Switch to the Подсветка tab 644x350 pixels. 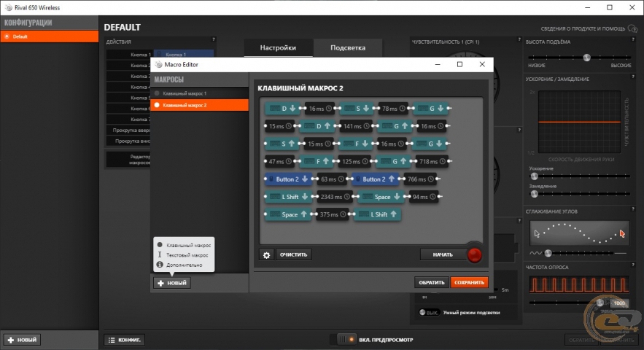pyautogui.click(x=348, y=47)
